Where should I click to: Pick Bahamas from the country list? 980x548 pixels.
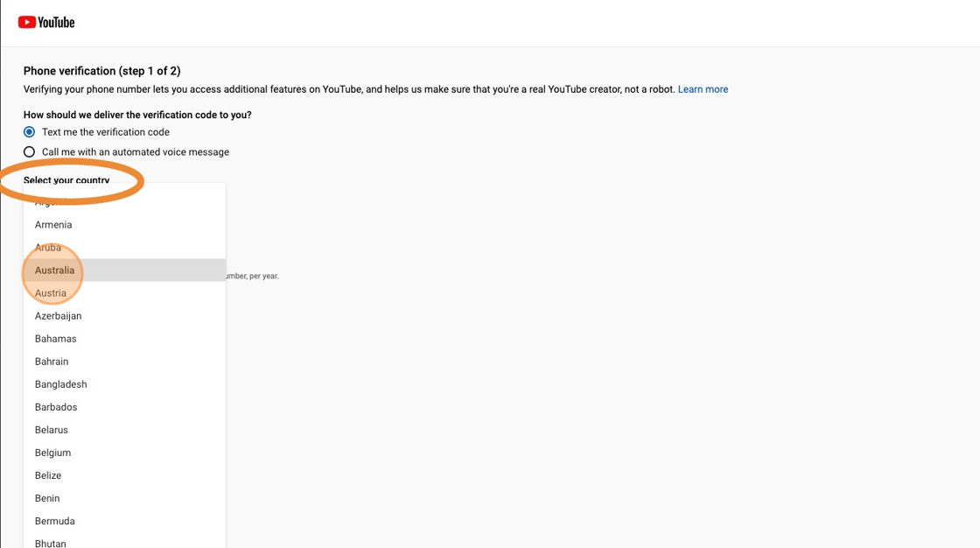(124, 339)
